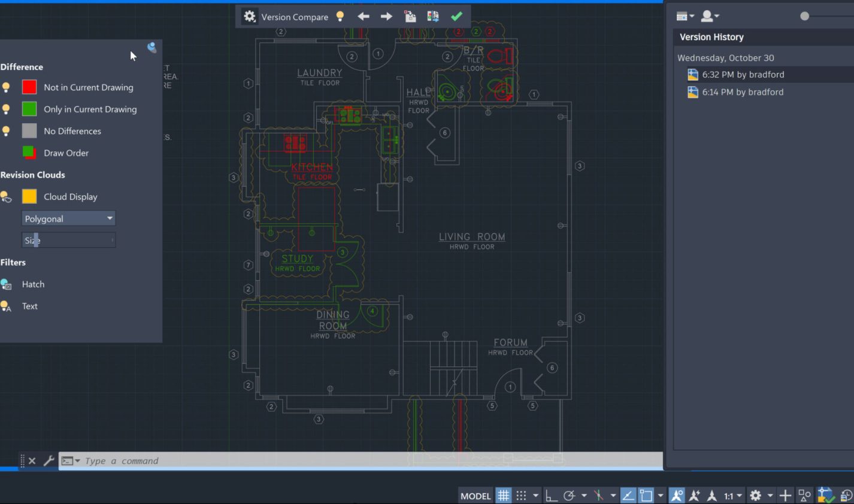Change red Not in Current Drawing color
Screen dimensions: 854x504
pos(29,87)
